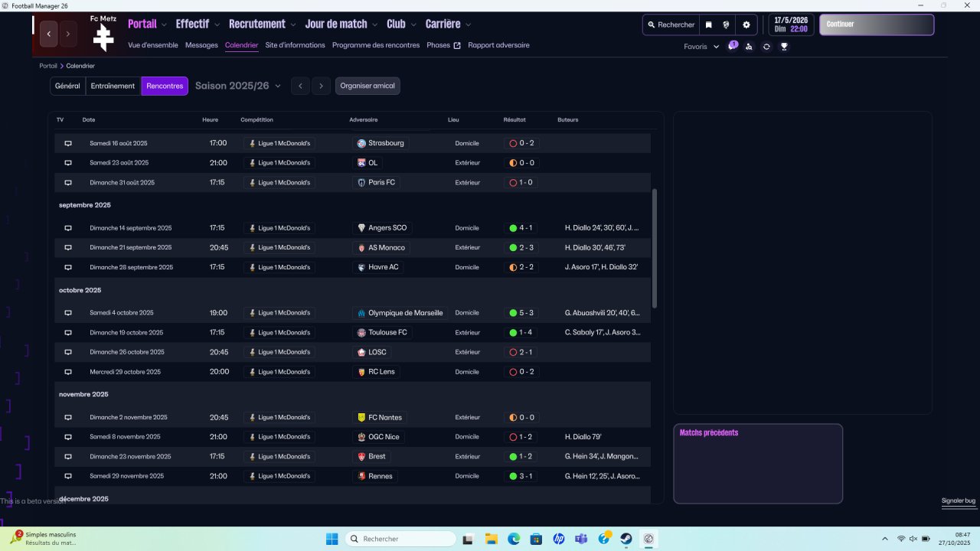This screenshot has height=551, width=980.
Task: Go to the previous season with the left arrow
Action: (x=301, y=86)
